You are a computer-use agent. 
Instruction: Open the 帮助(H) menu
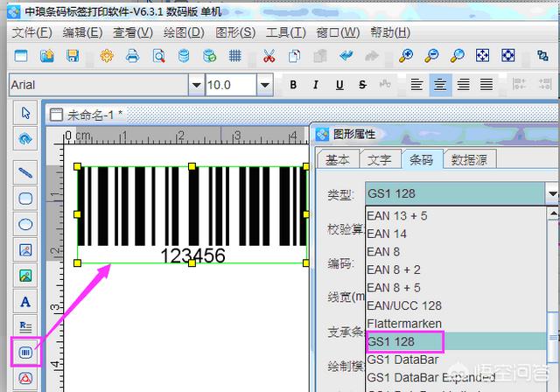390,33
